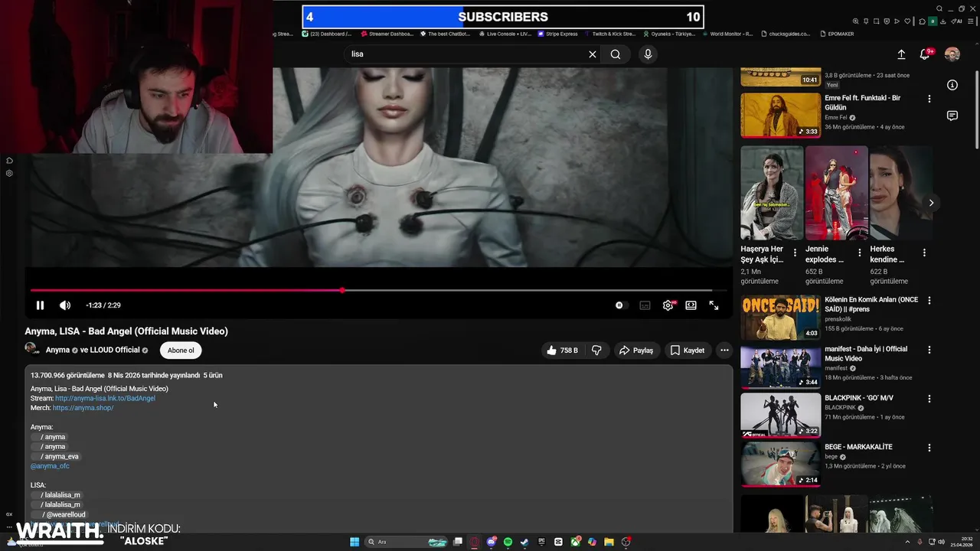The image size is (980, 551).
Task: Open Twitch & Kick Stre... bookmark
Action: (x=609, y=34)
